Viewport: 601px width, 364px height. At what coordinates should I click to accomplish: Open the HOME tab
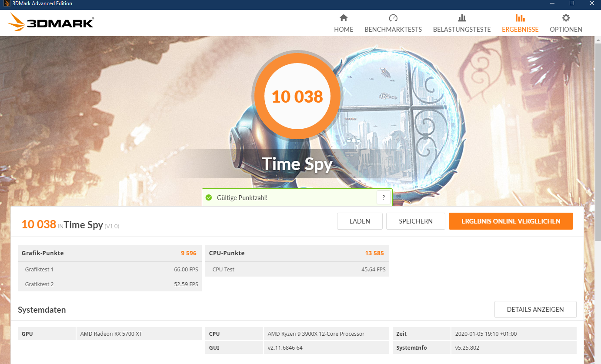[344, 23]
